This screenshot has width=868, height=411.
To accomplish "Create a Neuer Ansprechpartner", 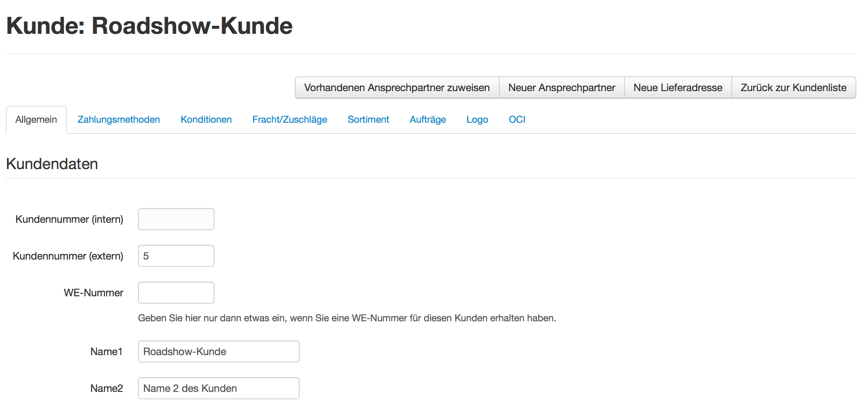I will (561, 87).
